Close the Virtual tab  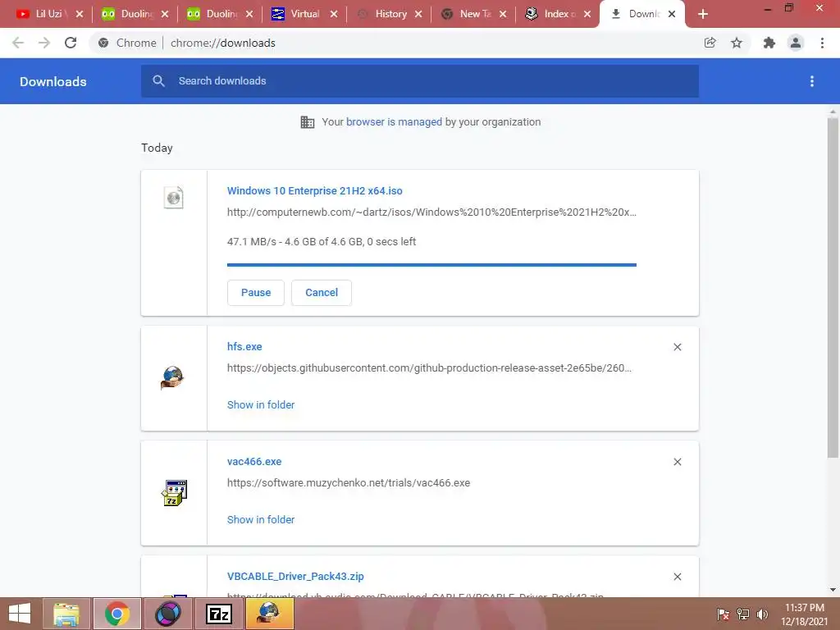click(x=334, y=14)
